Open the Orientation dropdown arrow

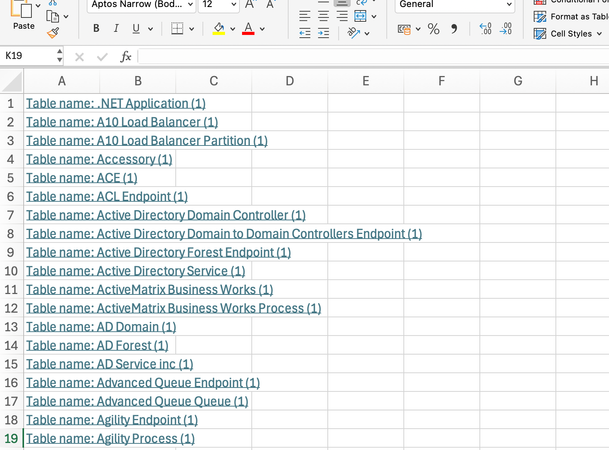[367, 34]
